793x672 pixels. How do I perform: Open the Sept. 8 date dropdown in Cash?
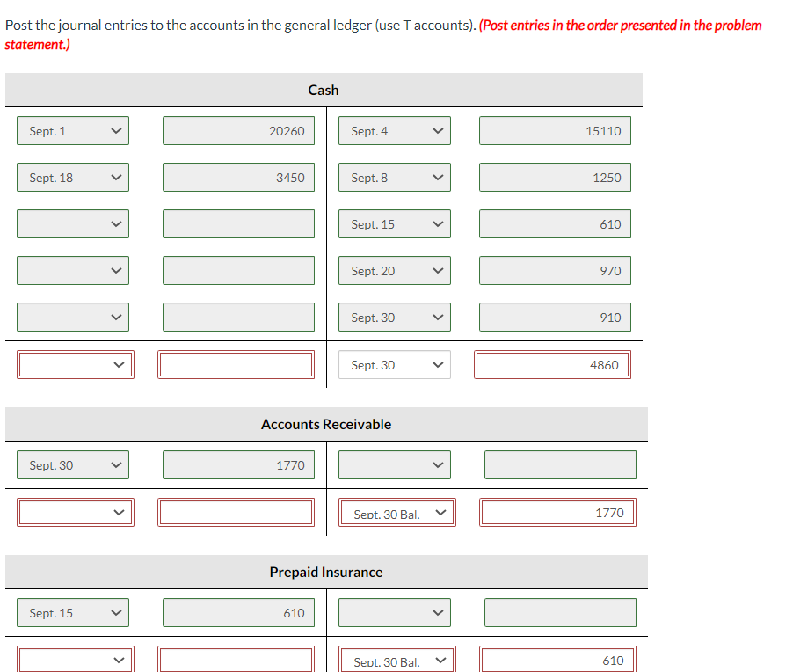click(x=395, y=178)
